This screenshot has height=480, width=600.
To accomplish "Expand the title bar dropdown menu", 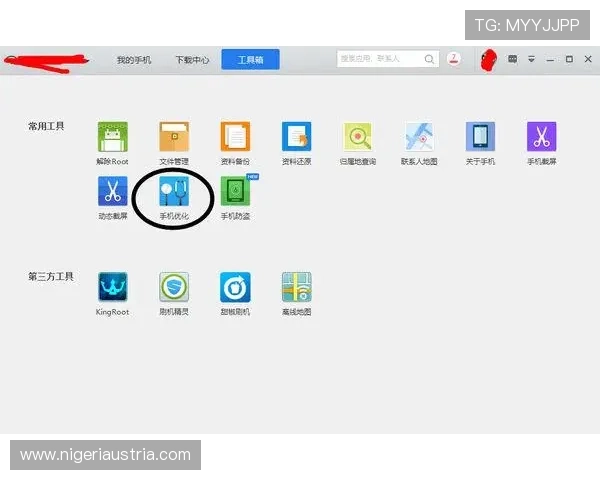I will point(532,59).
